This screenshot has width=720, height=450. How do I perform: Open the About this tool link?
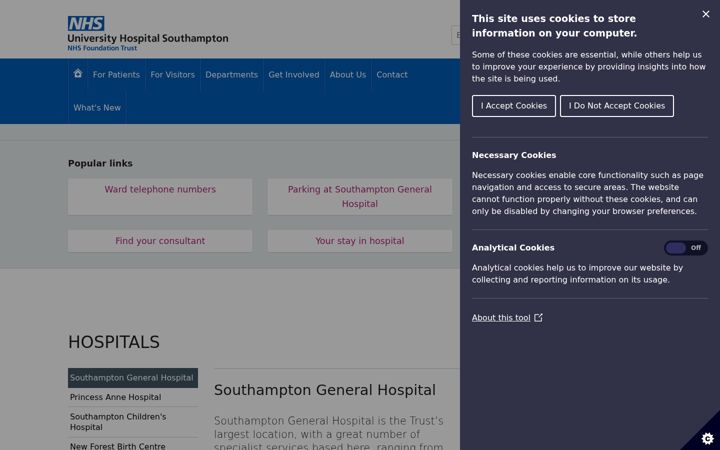[501, 318]
